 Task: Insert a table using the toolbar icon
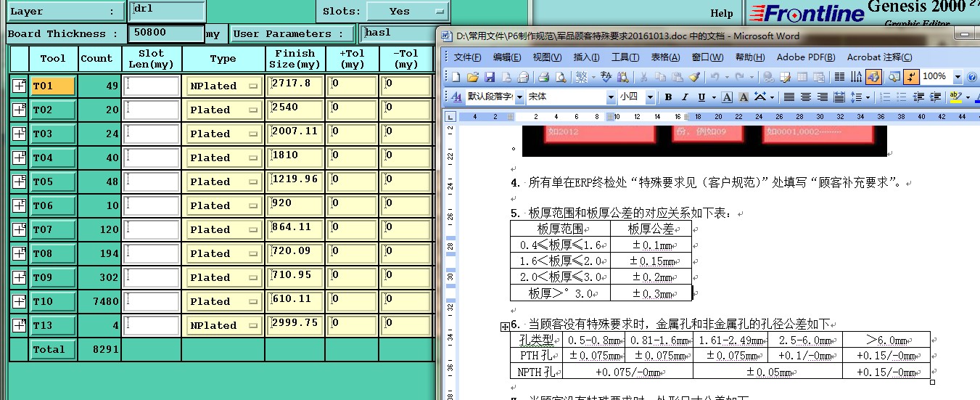(802, 76)
